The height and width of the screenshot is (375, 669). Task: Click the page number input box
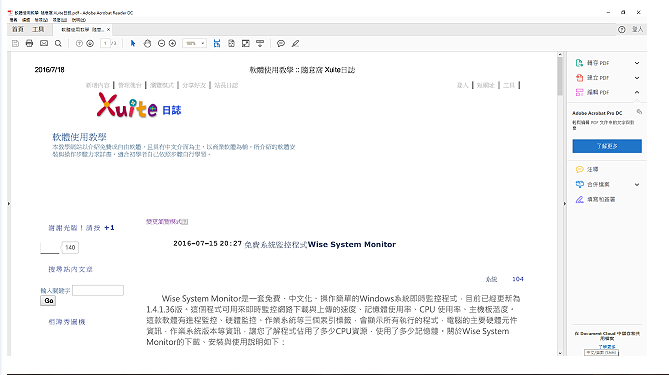(x=105, y=44)
